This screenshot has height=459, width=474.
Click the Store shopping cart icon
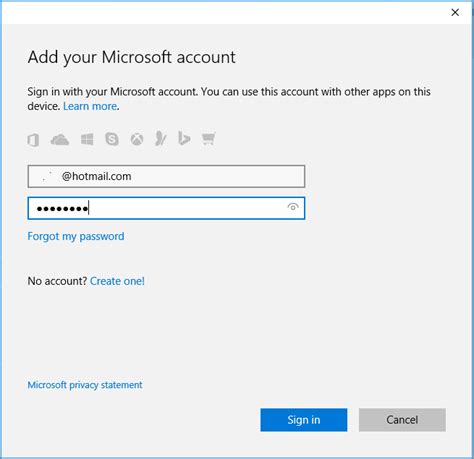(209, 139)
